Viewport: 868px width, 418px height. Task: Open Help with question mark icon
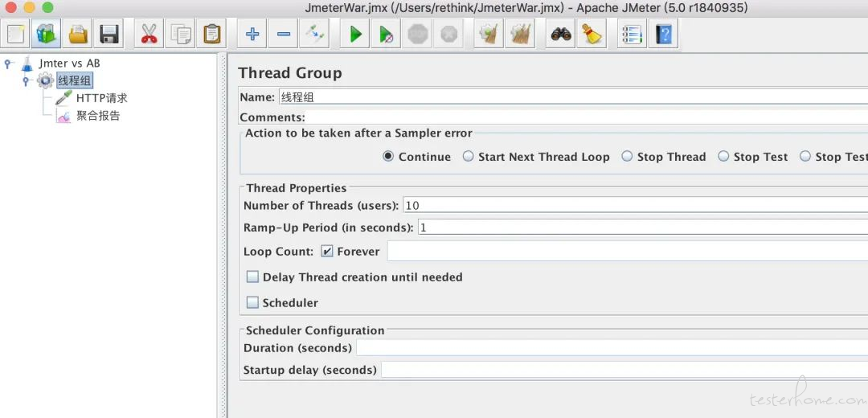click(663, 35)
